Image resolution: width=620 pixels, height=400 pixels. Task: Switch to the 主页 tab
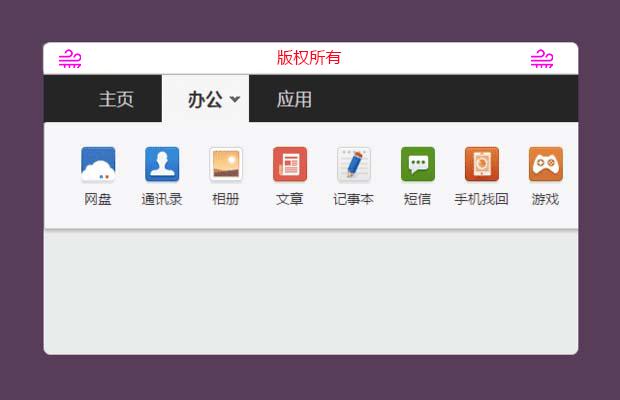click(x=116, y=99)
